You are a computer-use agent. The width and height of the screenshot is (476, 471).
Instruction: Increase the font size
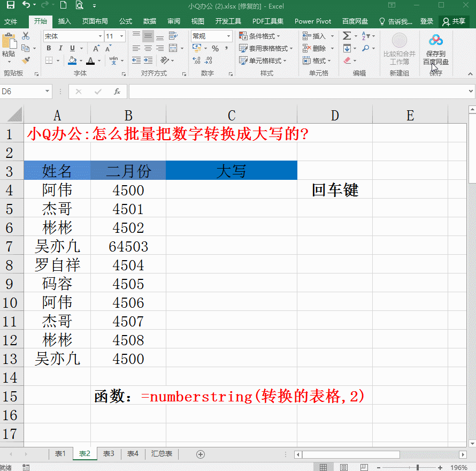pos(96,48)
